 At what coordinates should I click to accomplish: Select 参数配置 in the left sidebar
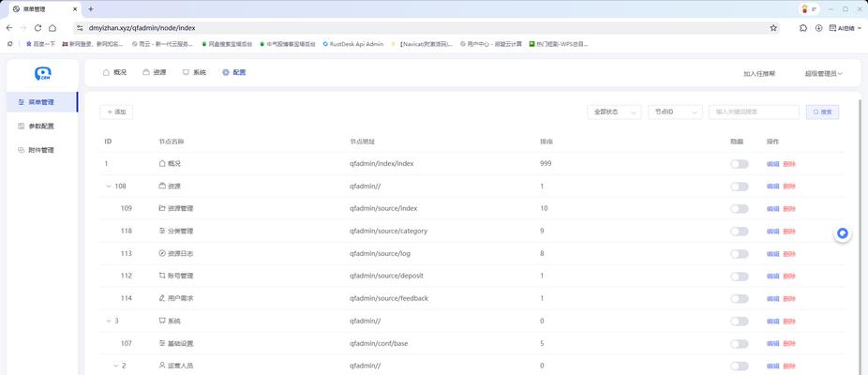click(x=42, y=127)
